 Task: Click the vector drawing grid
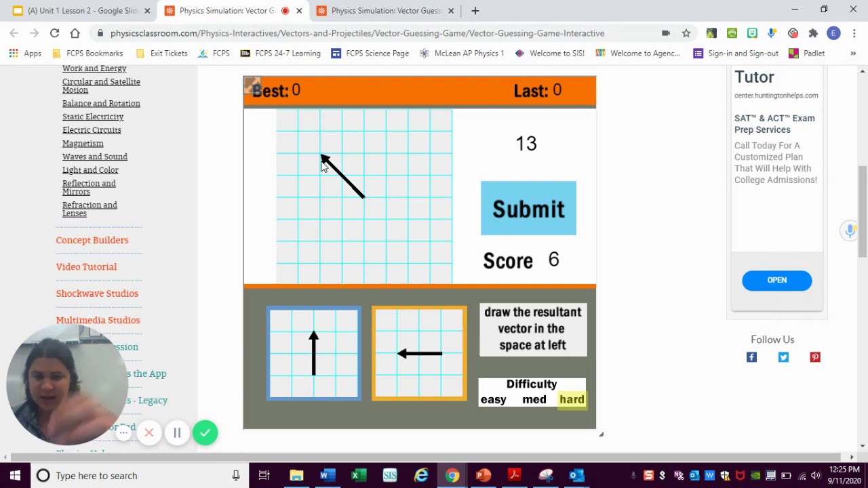(x=364, y=197)
